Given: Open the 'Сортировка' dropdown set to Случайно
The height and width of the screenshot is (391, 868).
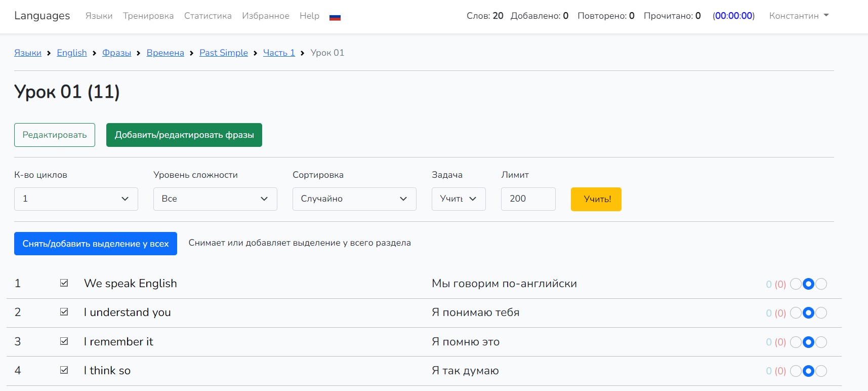Looking at the screenshot, I should click(x=354, y=199).
